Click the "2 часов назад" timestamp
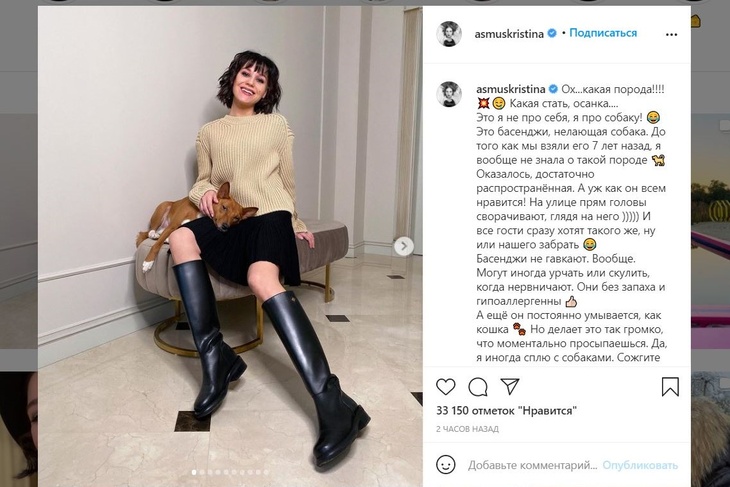 pyautogui.click(x=469, y=428)
